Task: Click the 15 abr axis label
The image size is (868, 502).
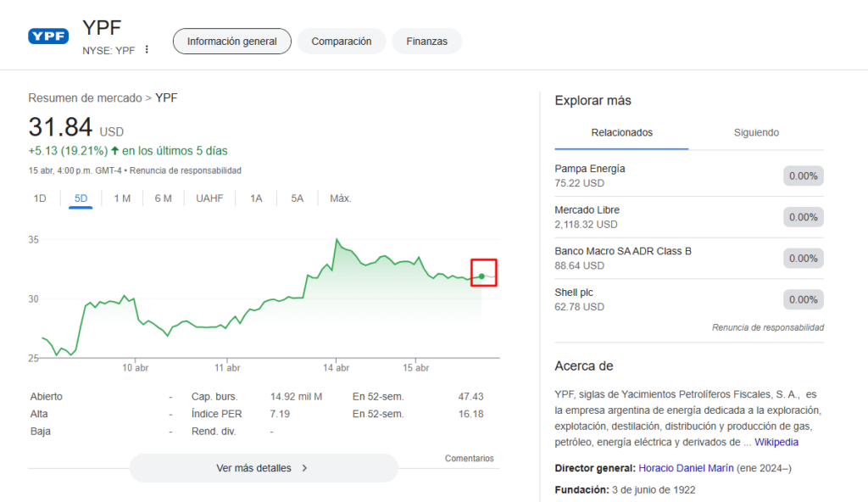Action: [415, 368]
